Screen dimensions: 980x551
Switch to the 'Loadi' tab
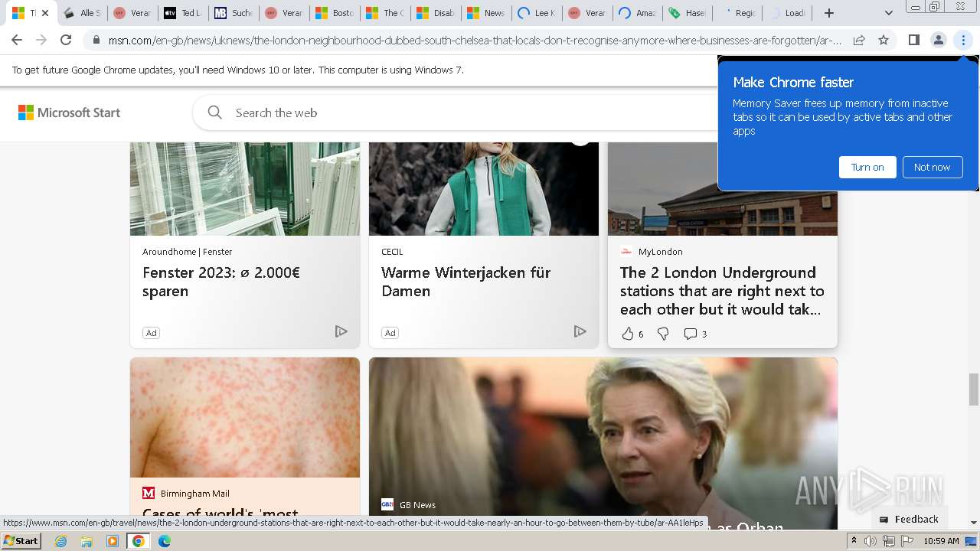(x=788, y=13)
